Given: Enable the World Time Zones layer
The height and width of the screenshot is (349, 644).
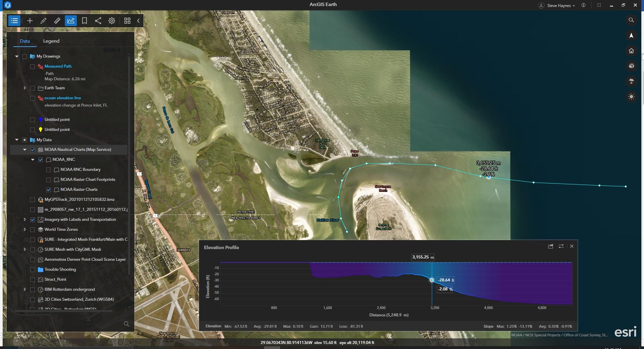Looking at the screenshot, I should coord(33,229).
